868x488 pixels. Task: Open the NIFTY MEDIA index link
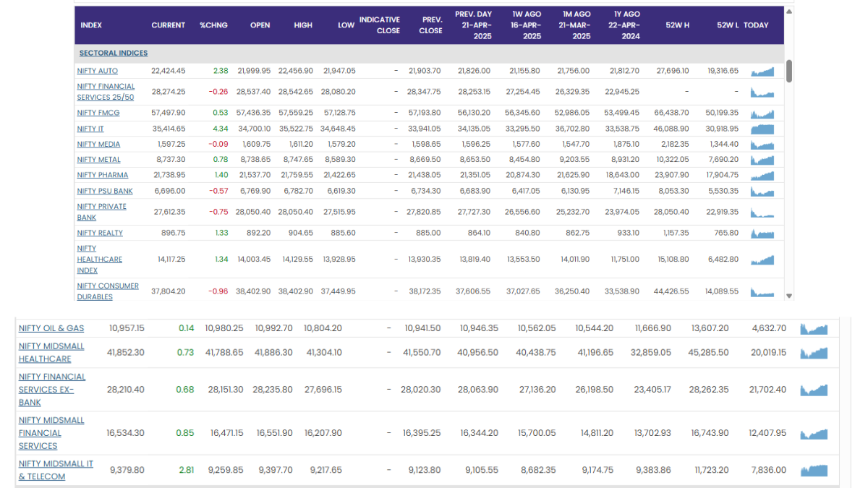pyautogui.click(x=99, y=145)
